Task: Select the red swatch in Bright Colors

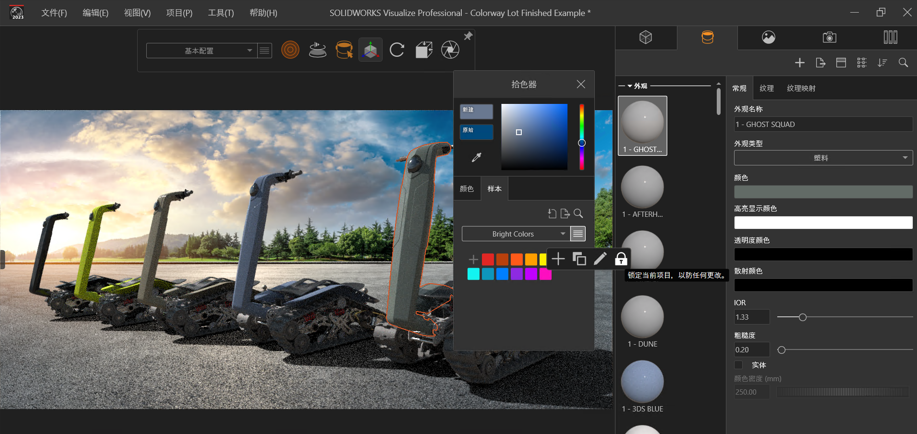Action: (488, 260)
